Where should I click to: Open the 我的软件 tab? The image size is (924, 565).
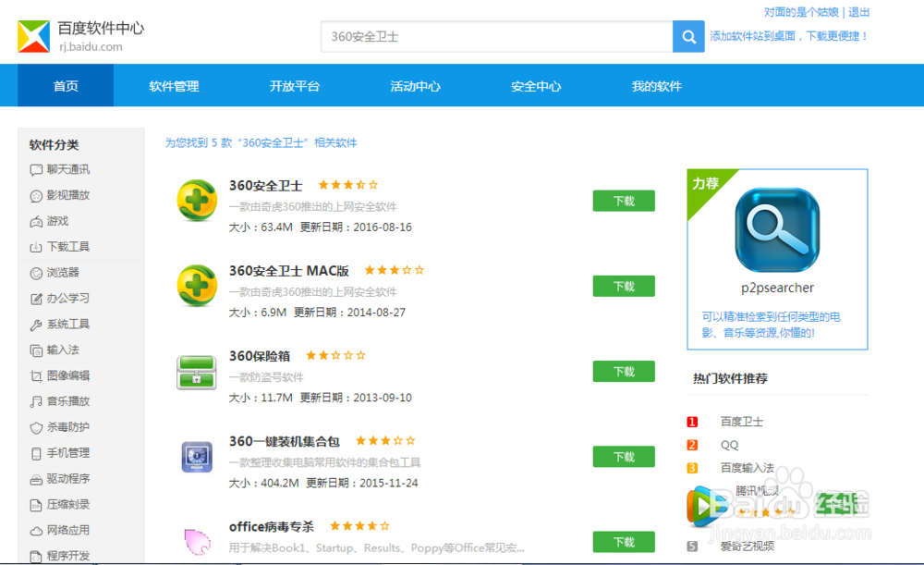[656, 86]
